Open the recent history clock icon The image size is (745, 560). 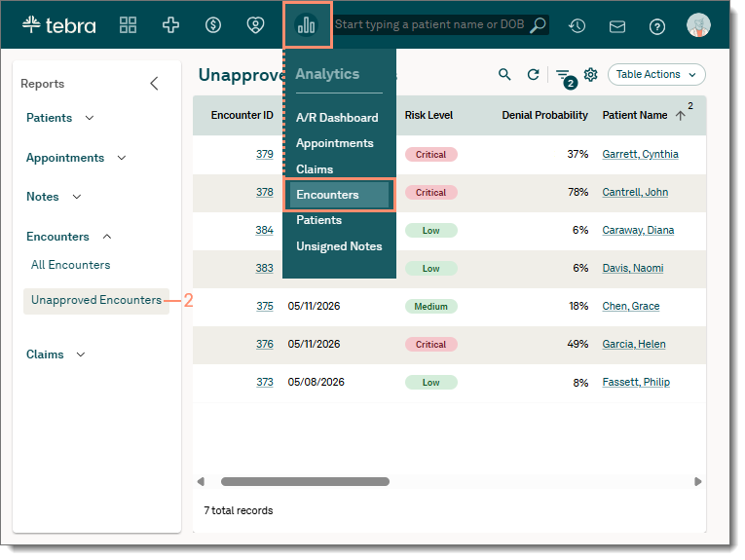coord(577,25)
